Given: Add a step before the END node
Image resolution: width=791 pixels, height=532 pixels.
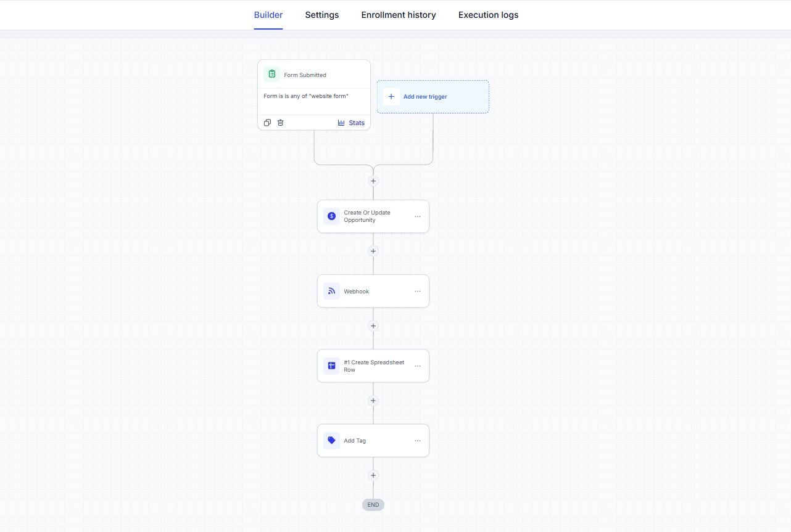Looking at the screenshot, I should click(373, 475).
